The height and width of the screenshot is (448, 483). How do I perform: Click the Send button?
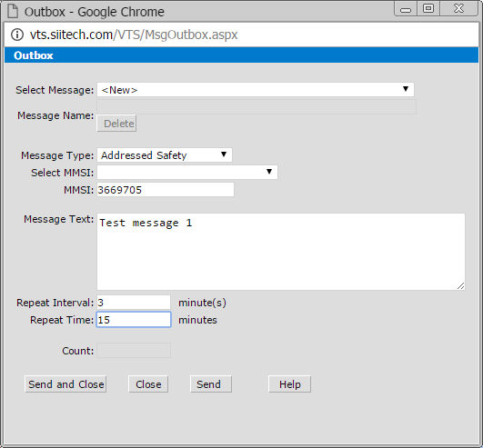211,384
